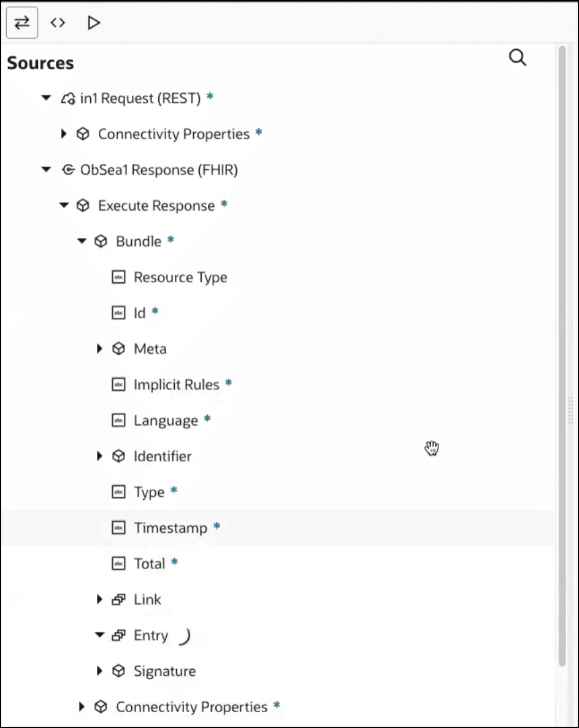Viewport: 579px width, 728px height.
Task: Click the string icon beside Implicit Rules
Action: pos(118,385)
